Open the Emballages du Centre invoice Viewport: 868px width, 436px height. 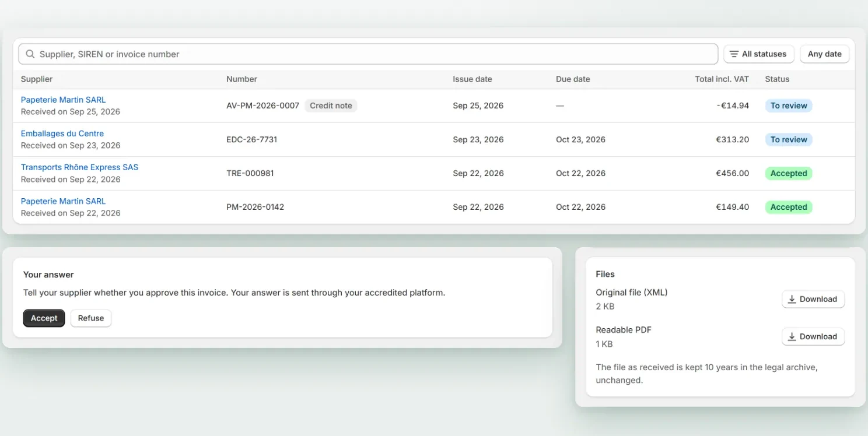point(62,133)
